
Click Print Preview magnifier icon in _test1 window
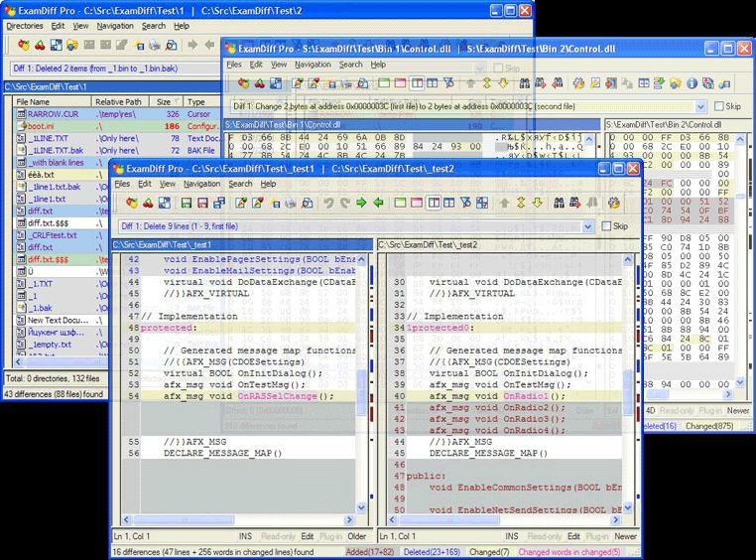click(x=308, y=204)
